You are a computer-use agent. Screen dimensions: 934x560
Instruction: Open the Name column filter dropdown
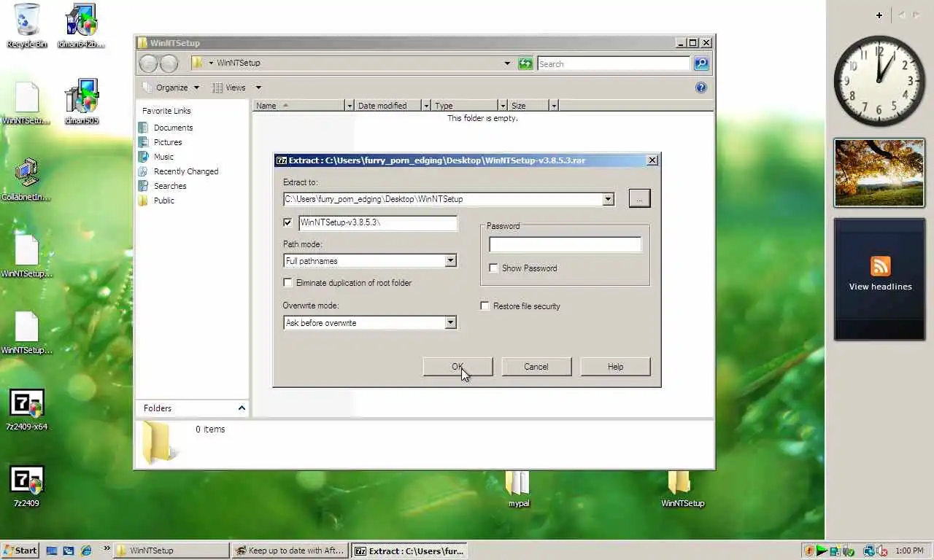350,106
